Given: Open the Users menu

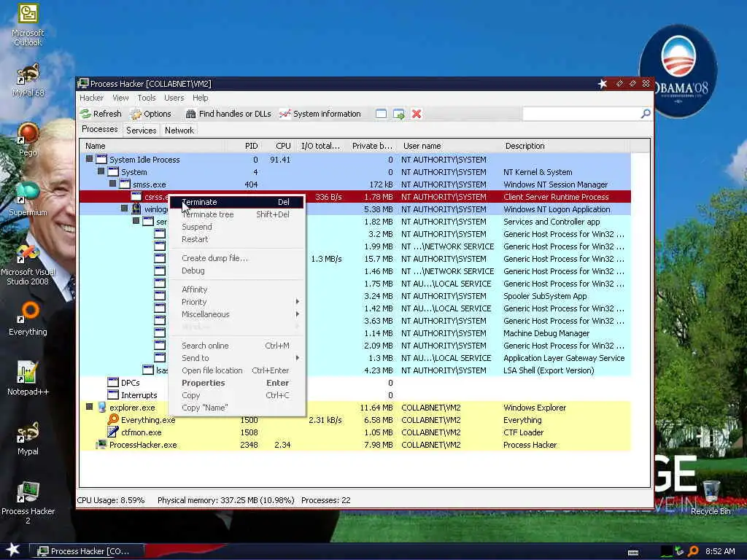Looking at the screenshot, I should pyautogui.click(x=174, y=98).
